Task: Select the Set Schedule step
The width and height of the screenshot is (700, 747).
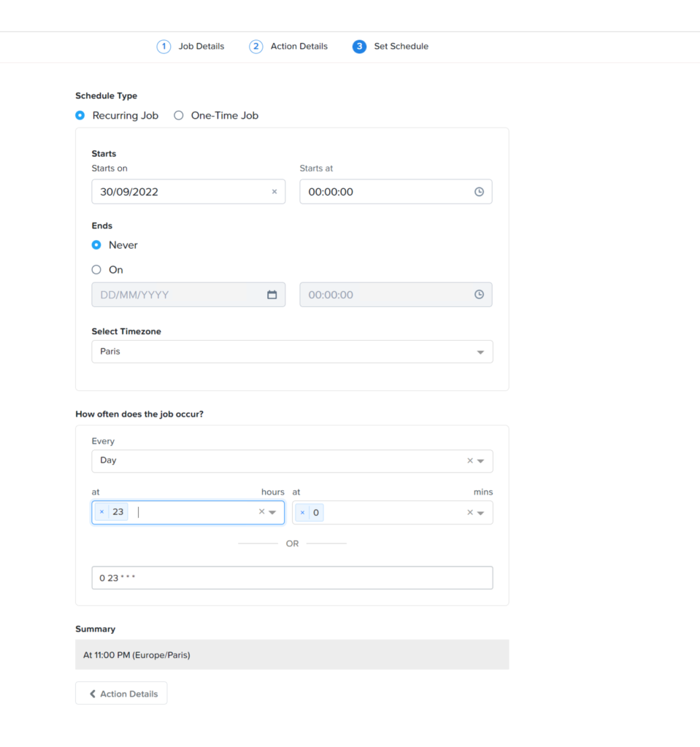Action: coord(391,46)
